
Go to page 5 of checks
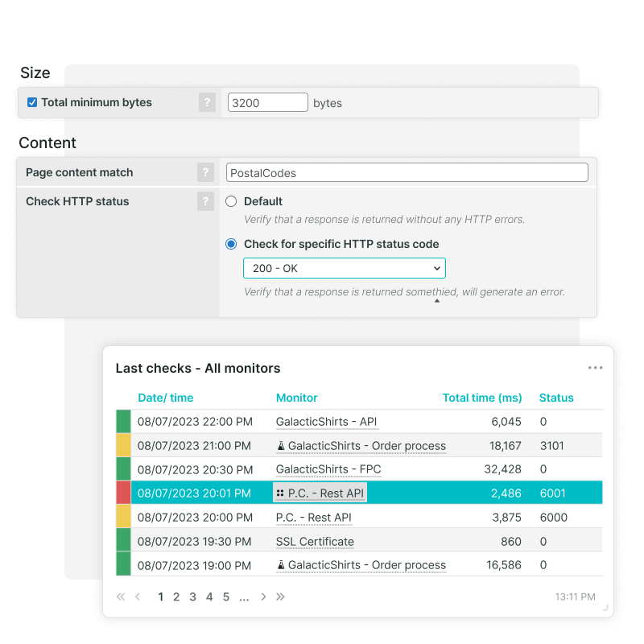click(x=226, y=597)
